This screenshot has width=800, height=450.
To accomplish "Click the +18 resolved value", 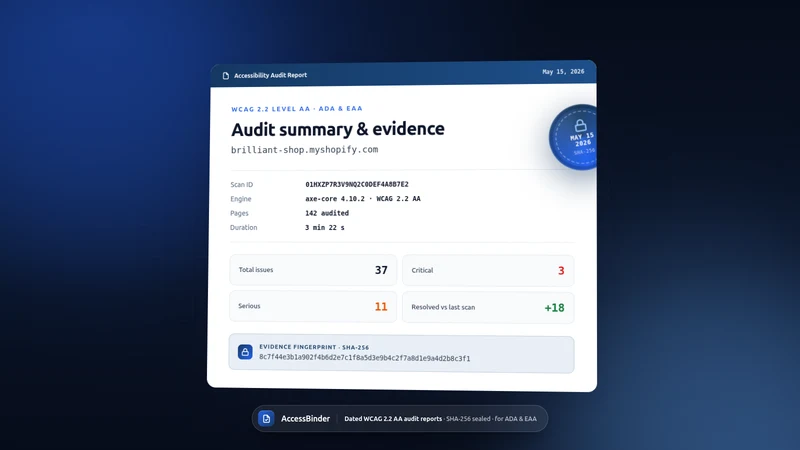I will (x=555, y=308).
